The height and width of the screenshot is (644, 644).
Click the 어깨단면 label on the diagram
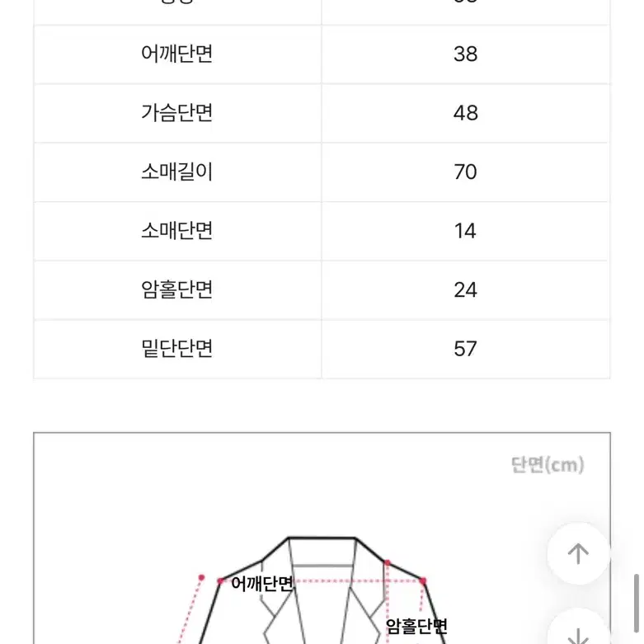262,583
